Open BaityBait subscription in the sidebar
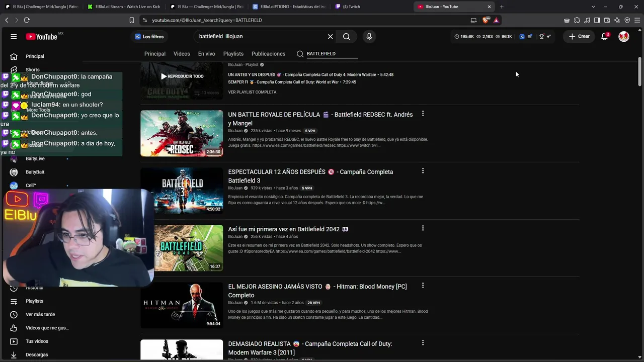 (36, 172)
